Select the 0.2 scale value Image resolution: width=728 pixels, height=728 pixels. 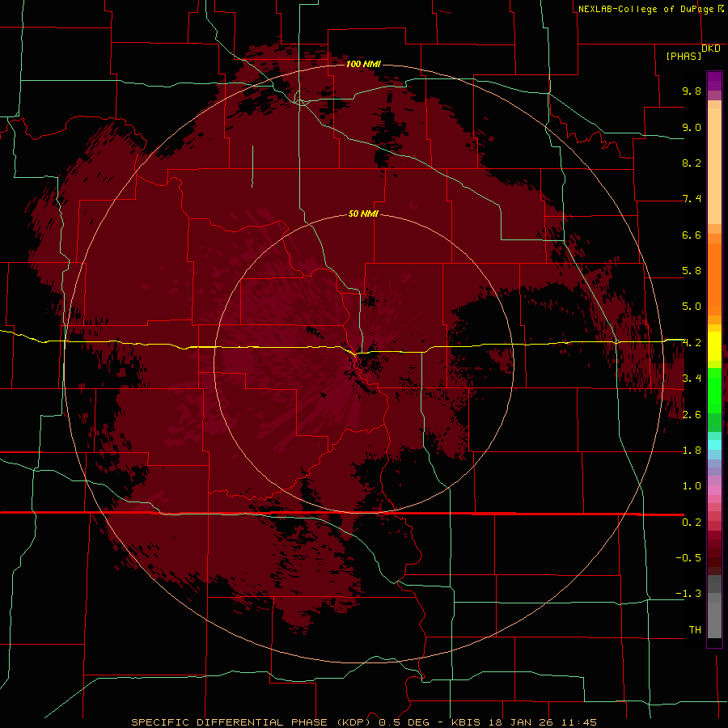[692, 523]
